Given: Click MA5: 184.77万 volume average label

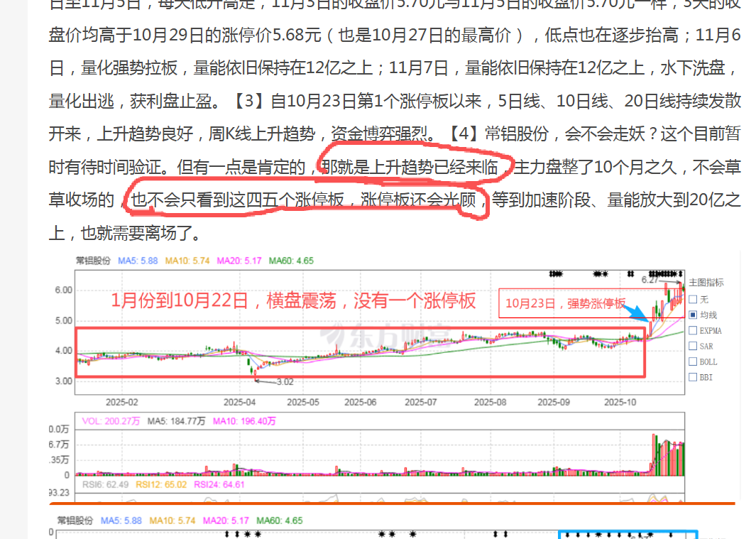Looking at the screenshot, I should pos(176,421).
